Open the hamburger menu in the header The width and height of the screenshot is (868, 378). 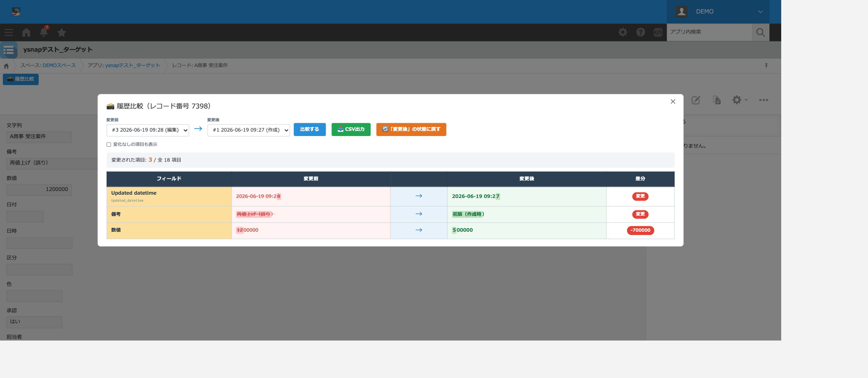[9, 33]
